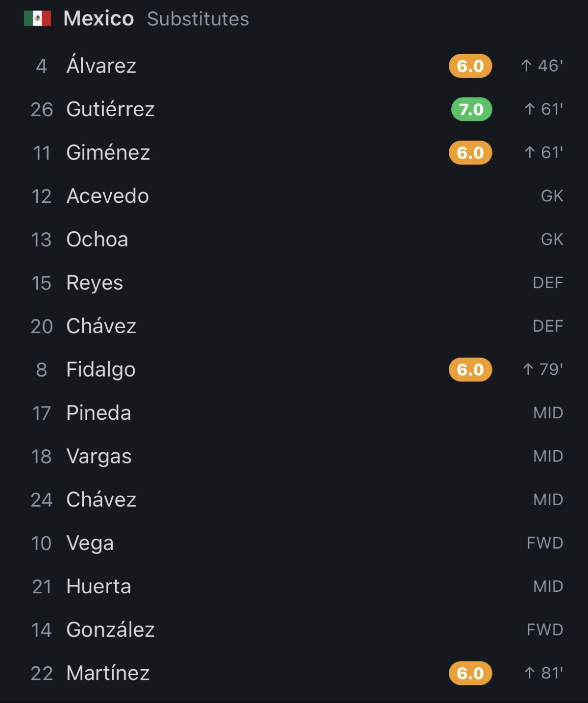Open Vega number 10 forward profile
This screenshot has height=703, width=588.
click(294, 543)
